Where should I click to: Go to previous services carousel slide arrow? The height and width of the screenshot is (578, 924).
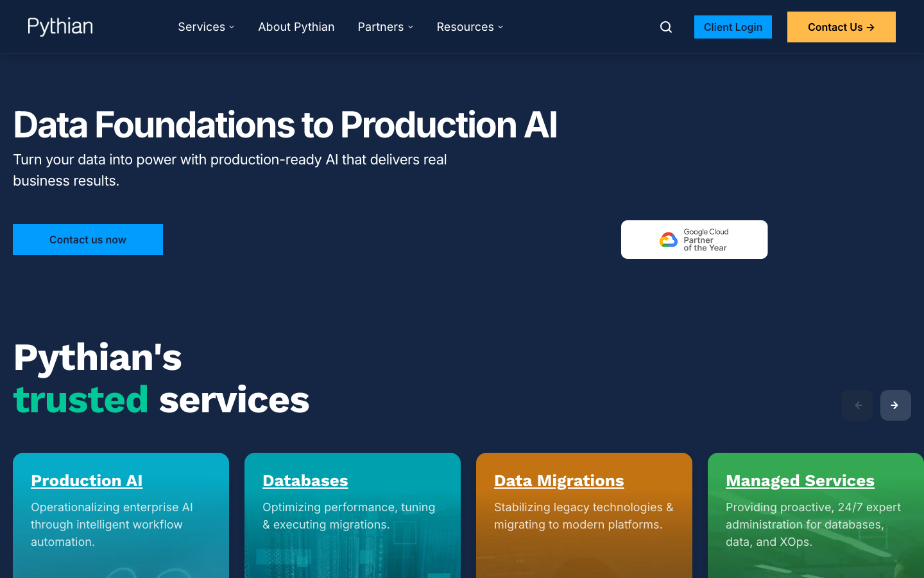point(857,405)
